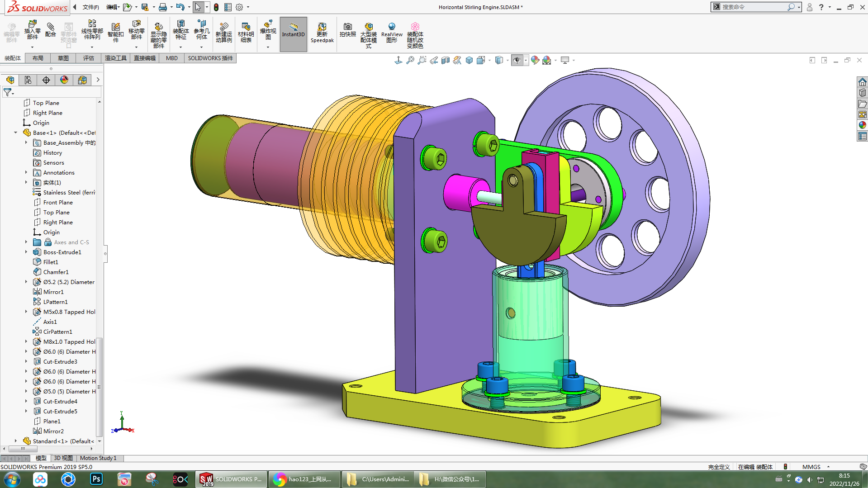Switch to Sketch (草图) tab
The image size is (868, 488).
click(x=63, y=58)
